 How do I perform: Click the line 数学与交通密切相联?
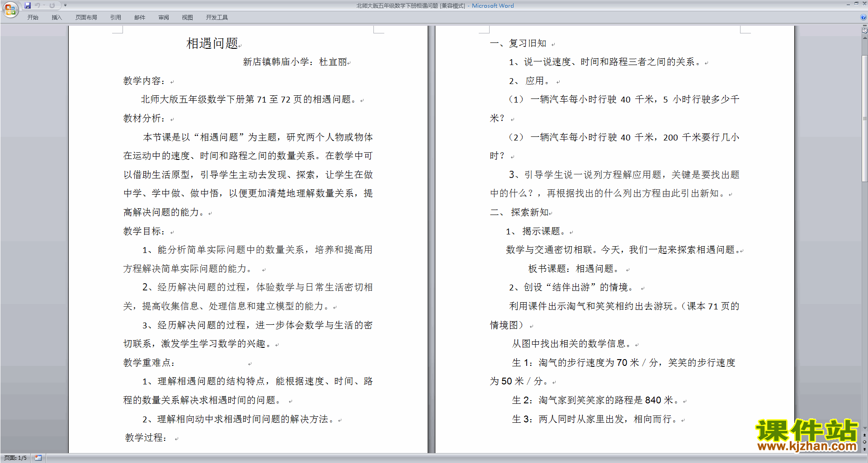(623, 250)
